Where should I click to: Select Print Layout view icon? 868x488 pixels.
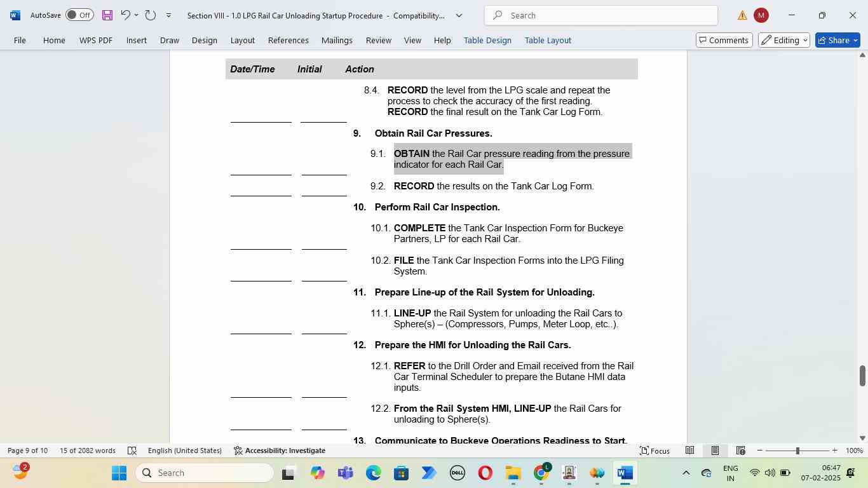click(715, 451)
